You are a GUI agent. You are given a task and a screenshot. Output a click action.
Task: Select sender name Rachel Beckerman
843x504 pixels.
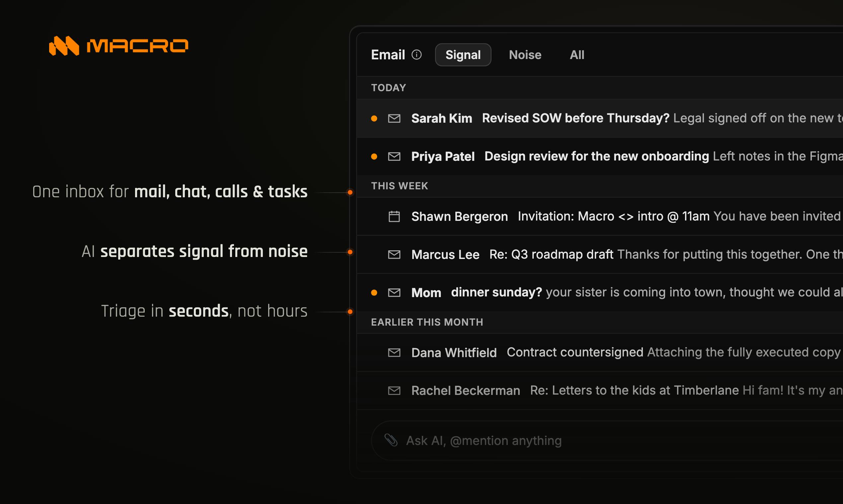pyautogui.click(x=465, y=391)
